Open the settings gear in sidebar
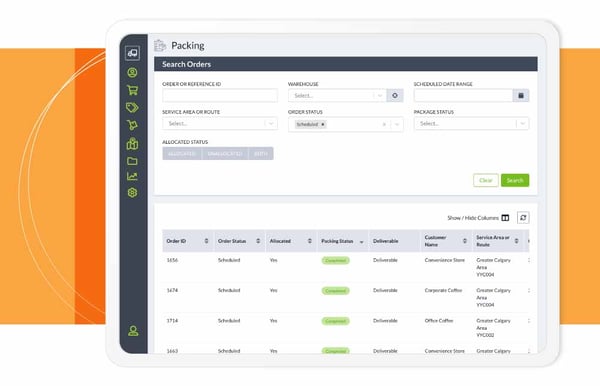600x386 pixels. (x=132, y=192)
